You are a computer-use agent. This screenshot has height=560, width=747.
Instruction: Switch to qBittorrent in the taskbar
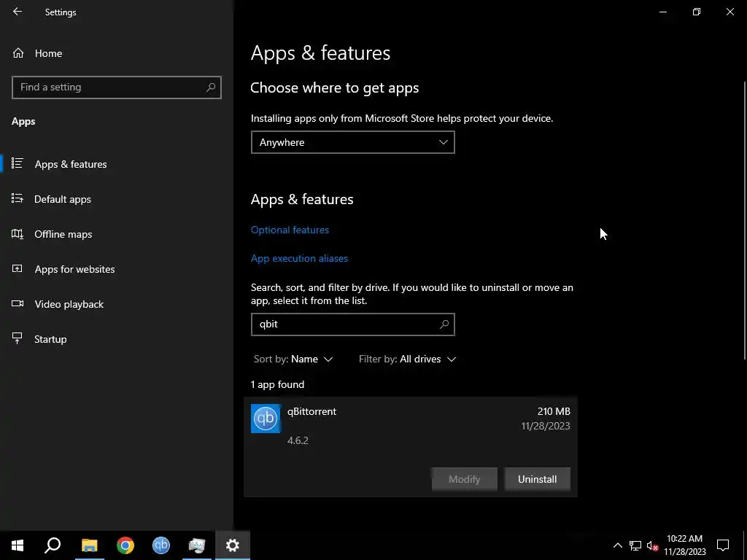(161, 545)
